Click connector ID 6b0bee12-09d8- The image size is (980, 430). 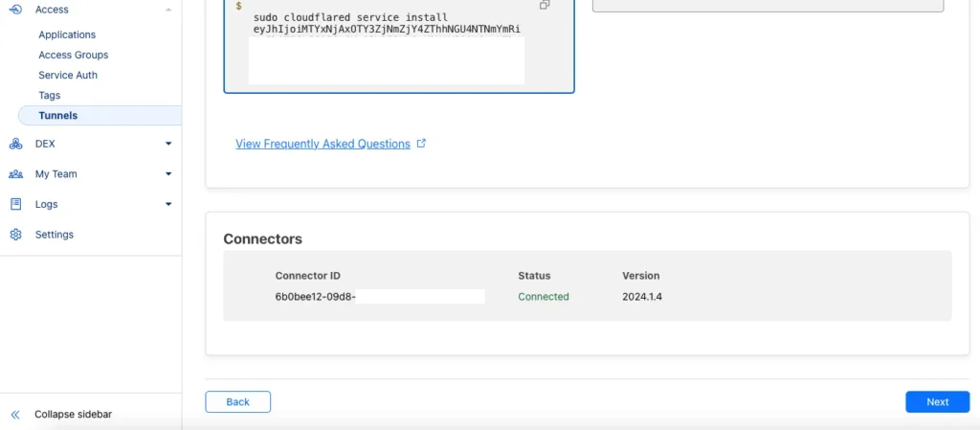[315, 297]
